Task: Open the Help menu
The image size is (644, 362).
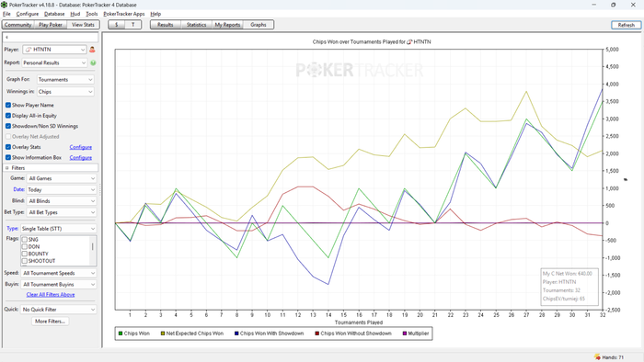Action: coord(155,14)
